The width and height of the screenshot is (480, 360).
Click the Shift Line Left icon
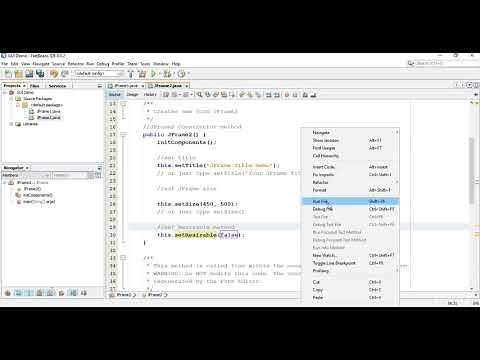click(268, 95)
